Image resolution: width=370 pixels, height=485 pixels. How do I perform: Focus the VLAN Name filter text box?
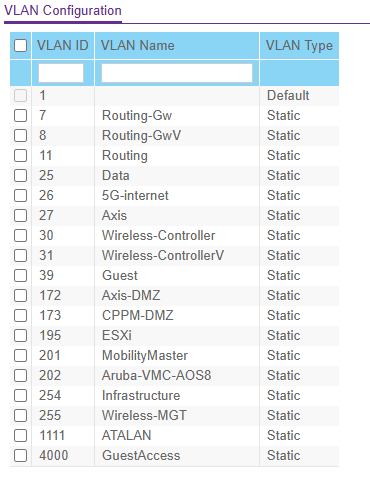[x=177, y=73]
